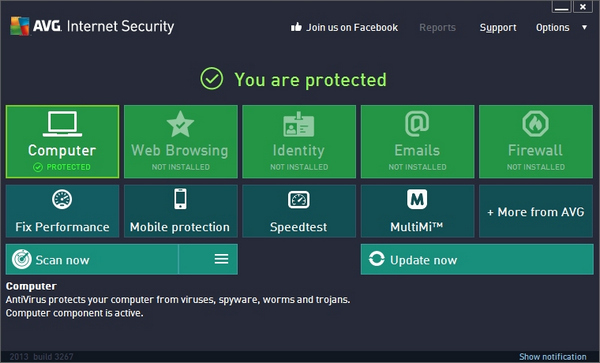Select the Firewall tile label
Image resolution: width=600 pixels, height=363 pixels.
pyautogui.click(x=535, y=150)
